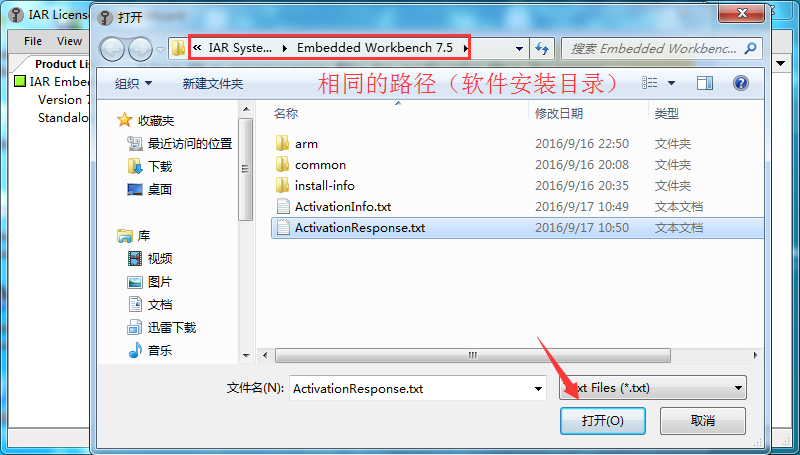This screenshot has height=455, width=800.
Task: Click the horizontal scrollbar in file list
Action: tap(472, 355)
